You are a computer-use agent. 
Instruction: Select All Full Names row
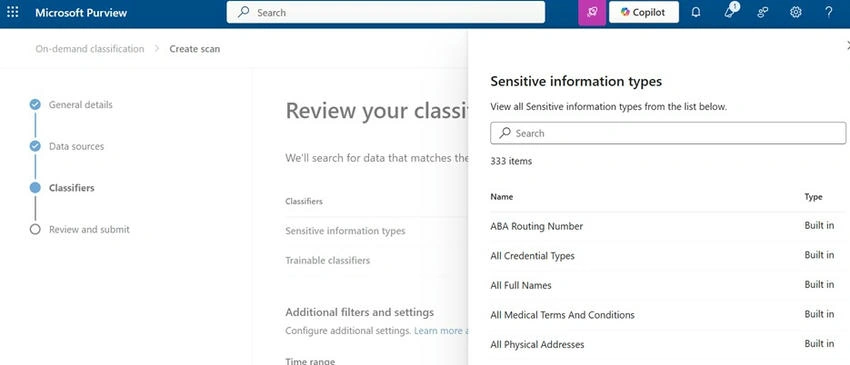pyautogui.click(x=668, y=285)
